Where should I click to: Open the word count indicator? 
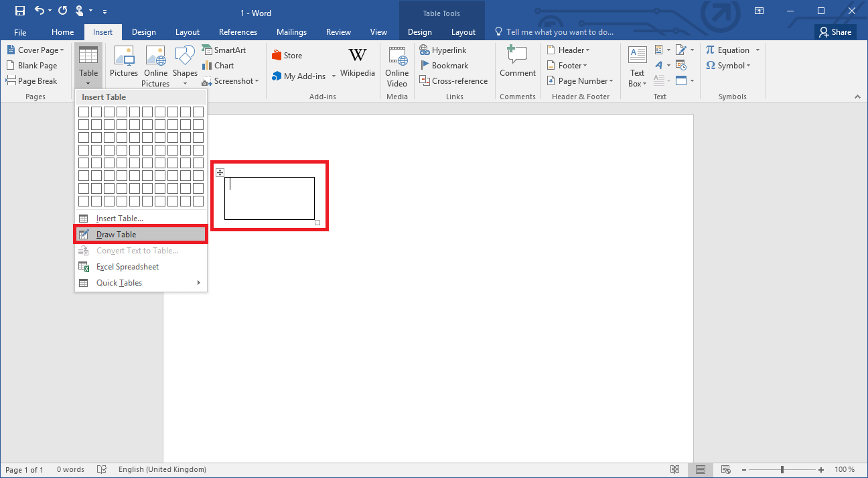[x=70, y=469]
